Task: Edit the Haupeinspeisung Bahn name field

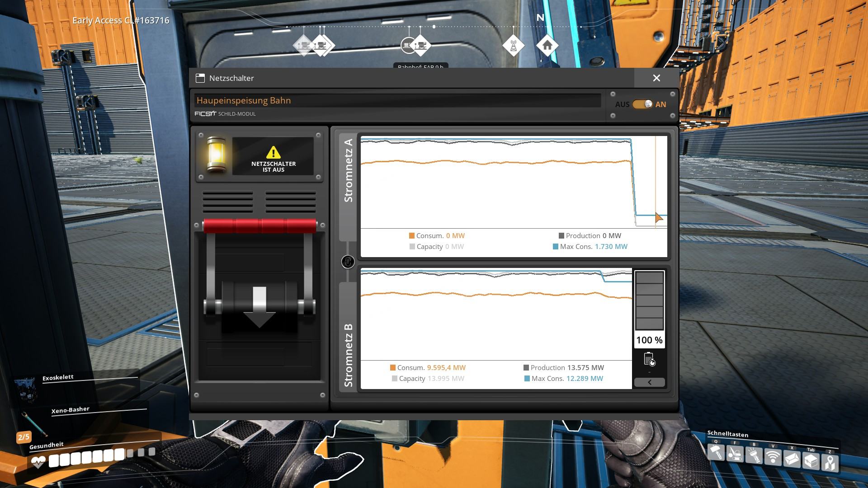Action: pos(397,100)
